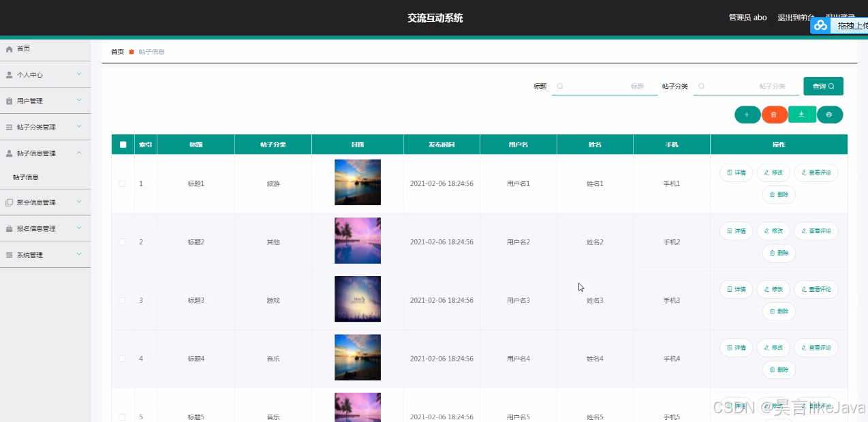Screen dimensions: 868x422
Task: Click the cloud icon in 拖拽上传 widget
Action: (x=821, y=25)
